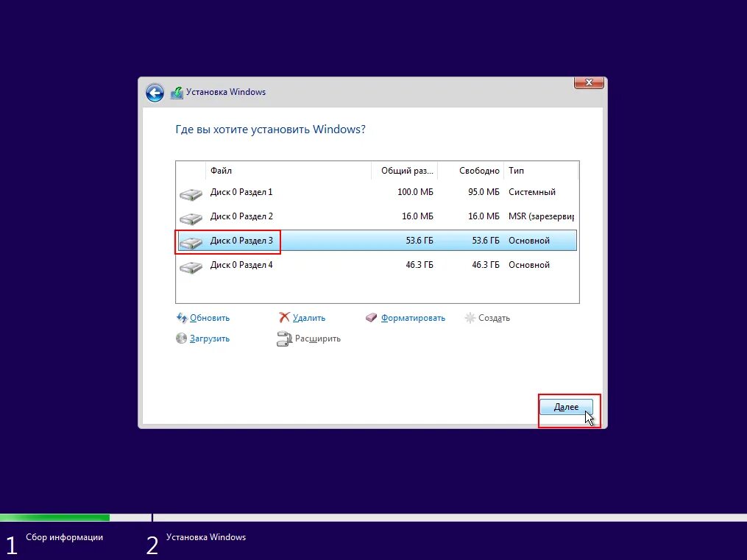Click the Создать partition link

[x=494, y=318]
